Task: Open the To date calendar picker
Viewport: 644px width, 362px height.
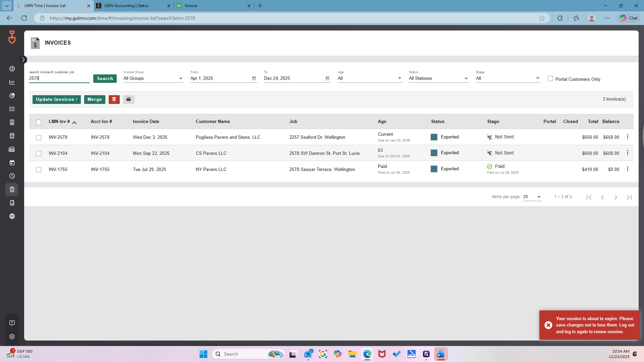Action: click(327, 78)
